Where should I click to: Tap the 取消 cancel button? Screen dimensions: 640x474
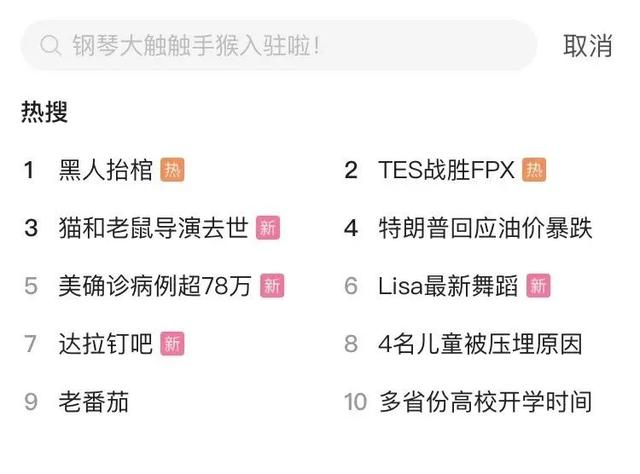click(x=588, y=46)
